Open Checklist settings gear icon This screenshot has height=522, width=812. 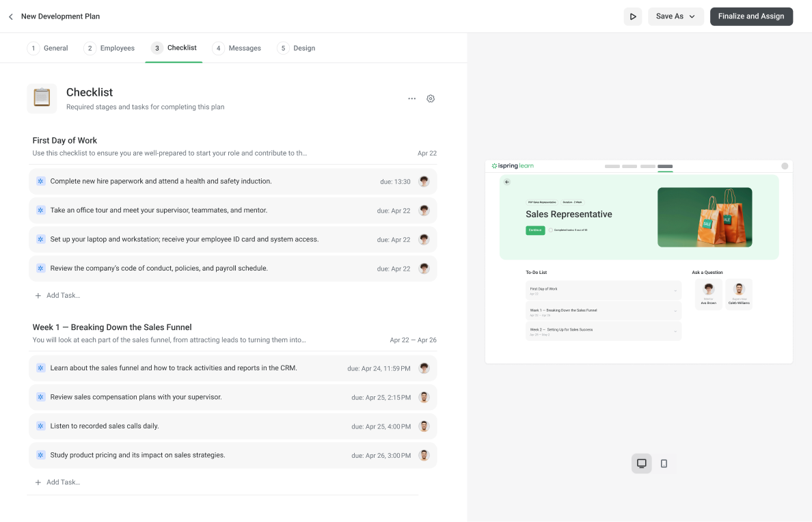click(x=431, y=98)
